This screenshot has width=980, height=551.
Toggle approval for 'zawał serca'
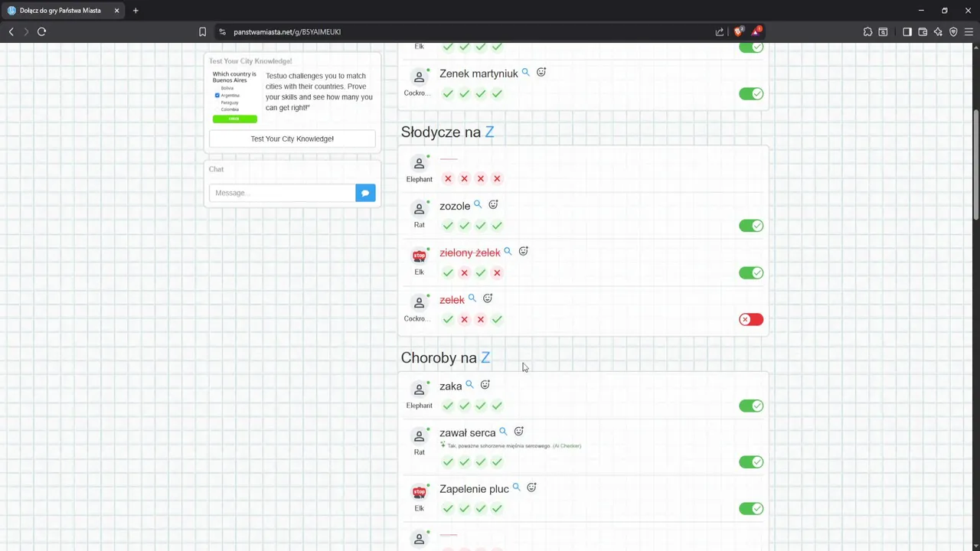coord(751,462)
